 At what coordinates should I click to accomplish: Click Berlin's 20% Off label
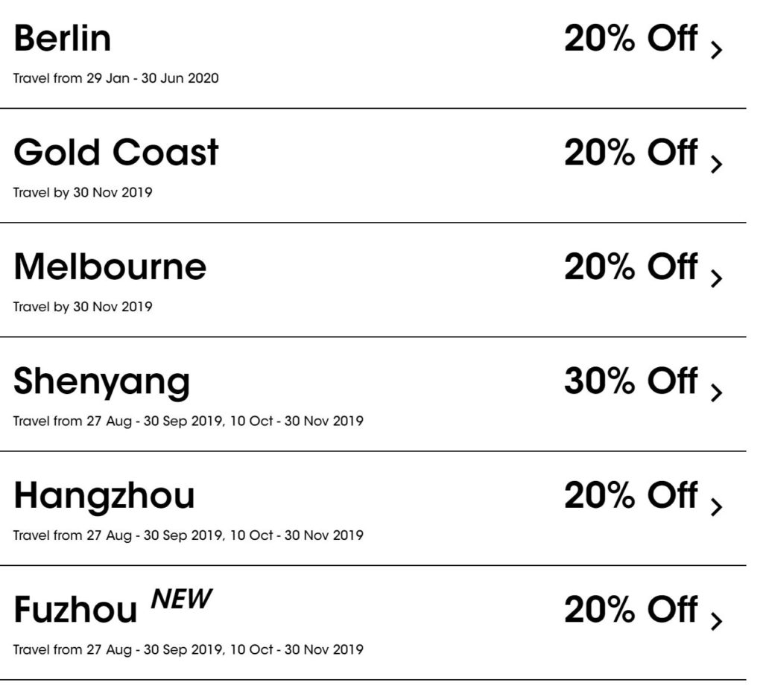click(630, 38)
